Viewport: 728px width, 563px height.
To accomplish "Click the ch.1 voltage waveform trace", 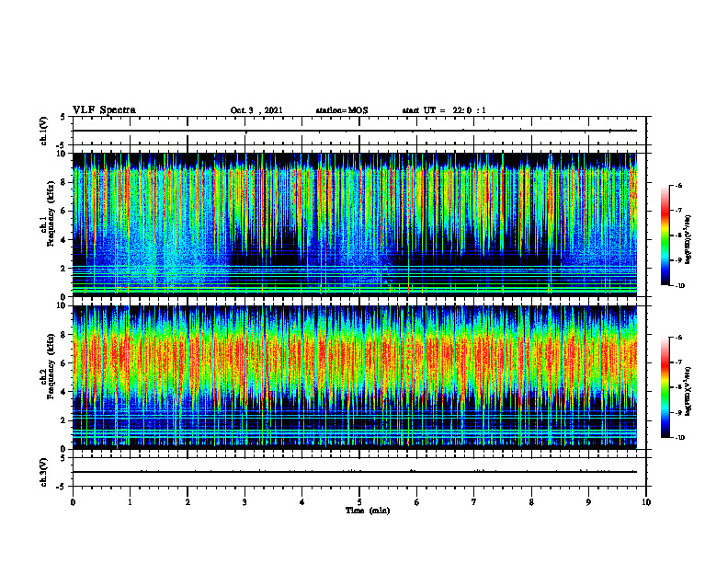I will [355, 131].
